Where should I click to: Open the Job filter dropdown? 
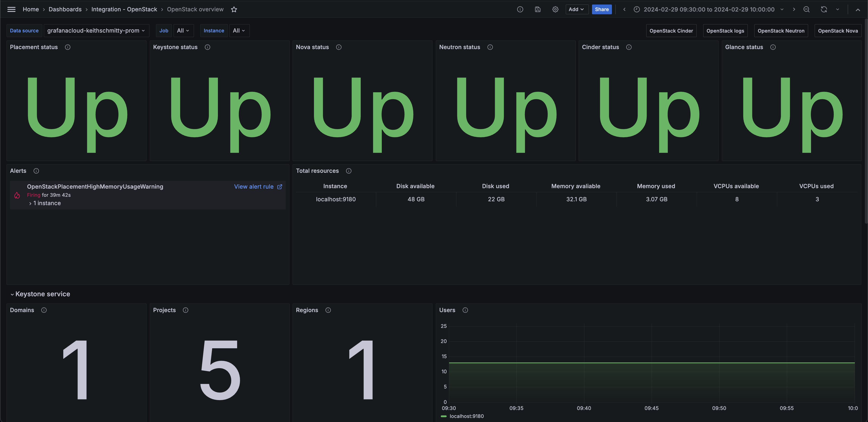(x=183, y=30)
